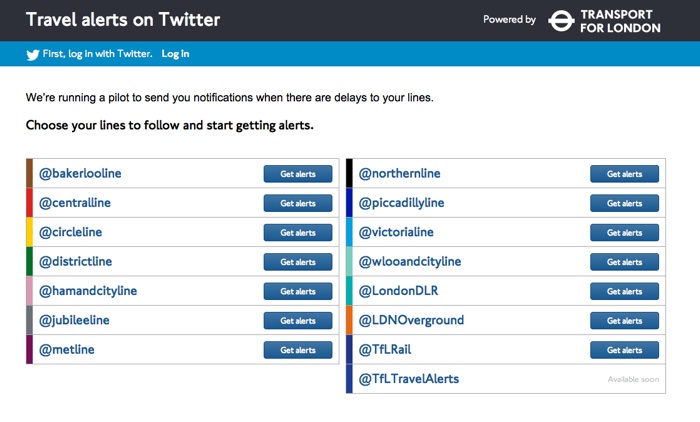Viewport: 700px width, 422px height.
Task: Subscribe to @circleline alerts button
Action: (297, 233)
